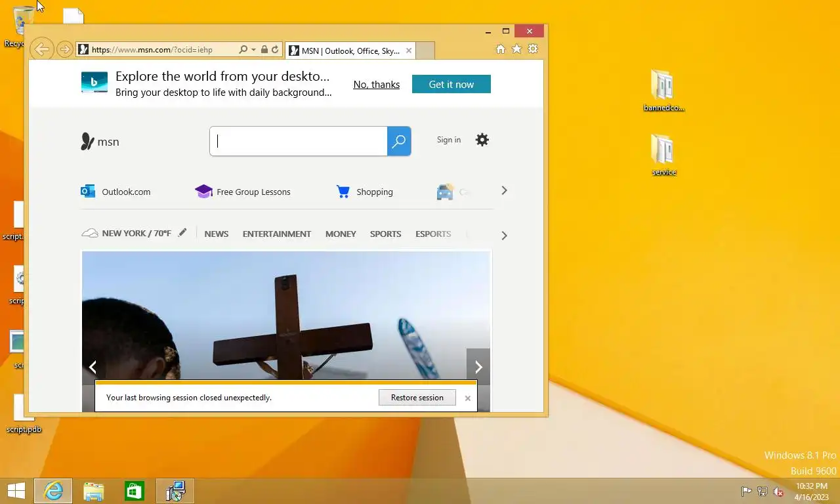Go to the Home page via house icon

[x=501, y=49]
